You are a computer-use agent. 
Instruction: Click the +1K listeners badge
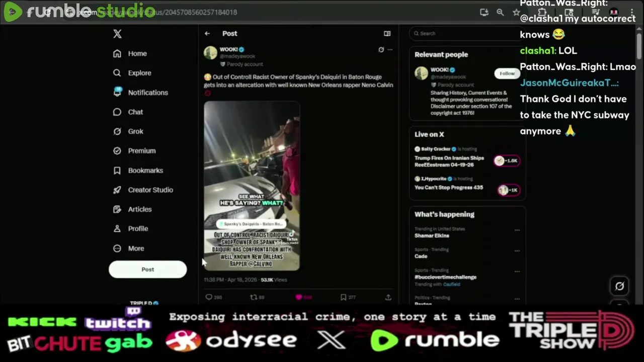click(x=509, y=190)
